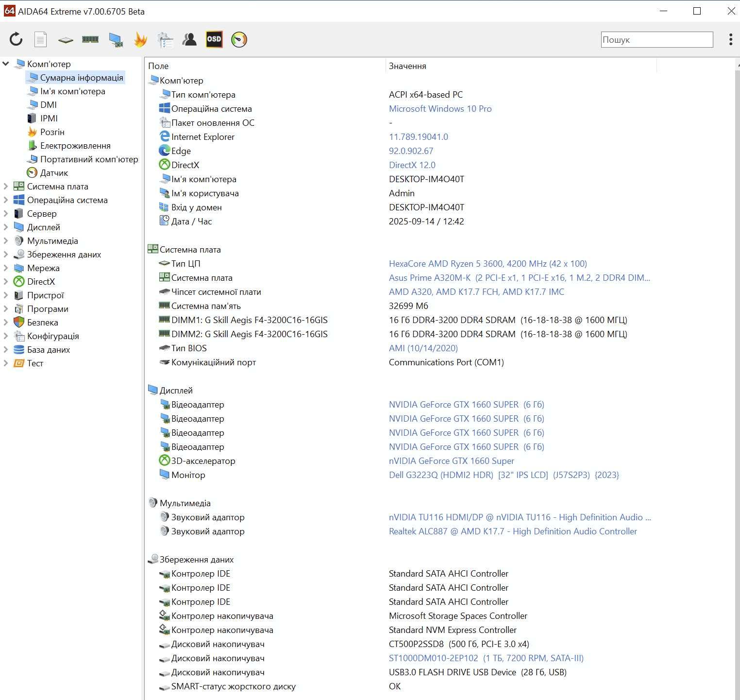The image size is (740, 700).
Task: Expand the Сервер tree node
Action: tap(6, 213)
